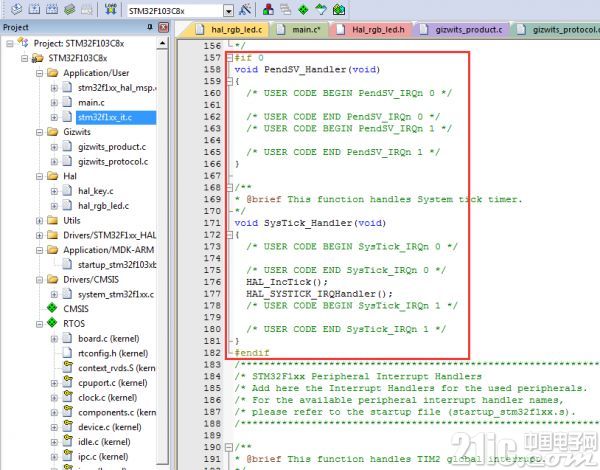Switch to the gizwits_protocol.c tab
Screen dimensions: 600x470
click(x=557, y=29)
